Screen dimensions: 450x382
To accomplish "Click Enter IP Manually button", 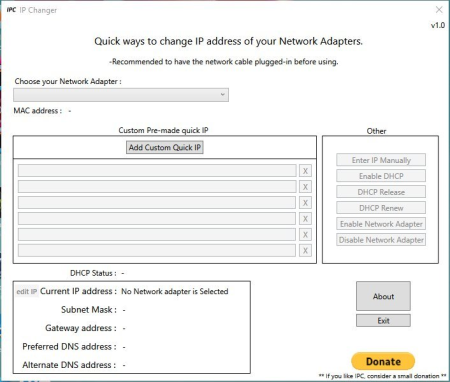I will (x=381, y=160).
